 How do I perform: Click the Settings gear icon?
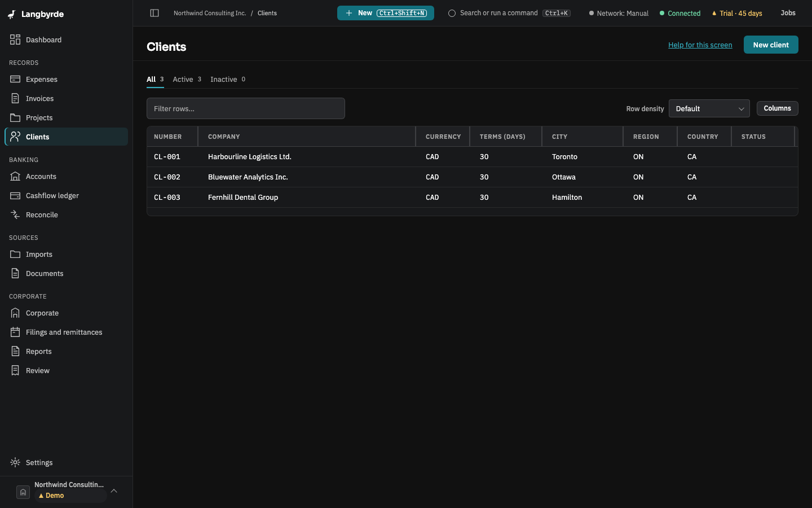click(x=15, y=462)
